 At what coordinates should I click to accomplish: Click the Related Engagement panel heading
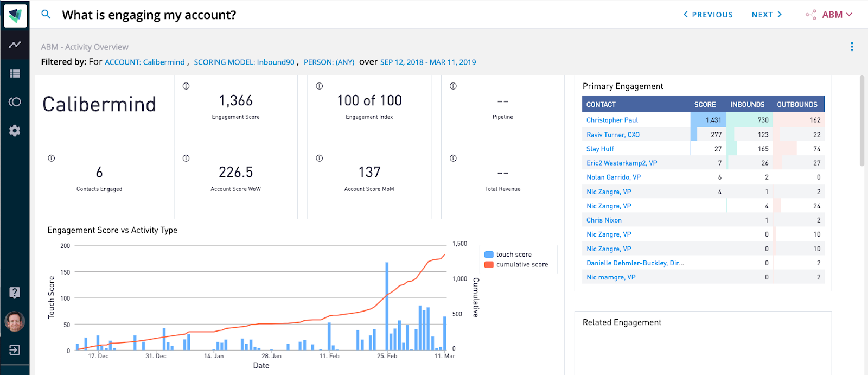click(x=622, y=322)
